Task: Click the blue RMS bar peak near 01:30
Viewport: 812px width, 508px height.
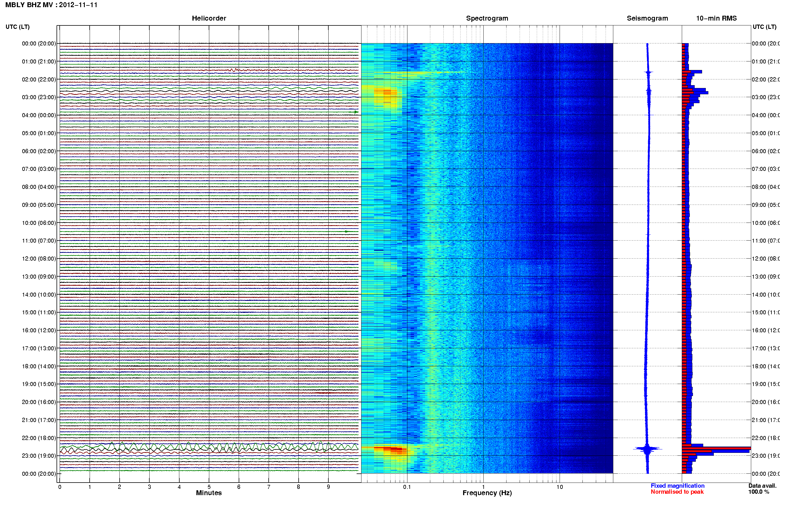Action: pos(692,71)
